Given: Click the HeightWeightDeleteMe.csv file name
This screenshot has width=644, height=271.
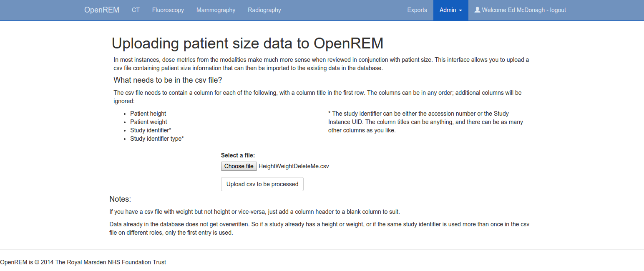Looking at the screenshot, I should pyautogui.click(x=294, y=166).
